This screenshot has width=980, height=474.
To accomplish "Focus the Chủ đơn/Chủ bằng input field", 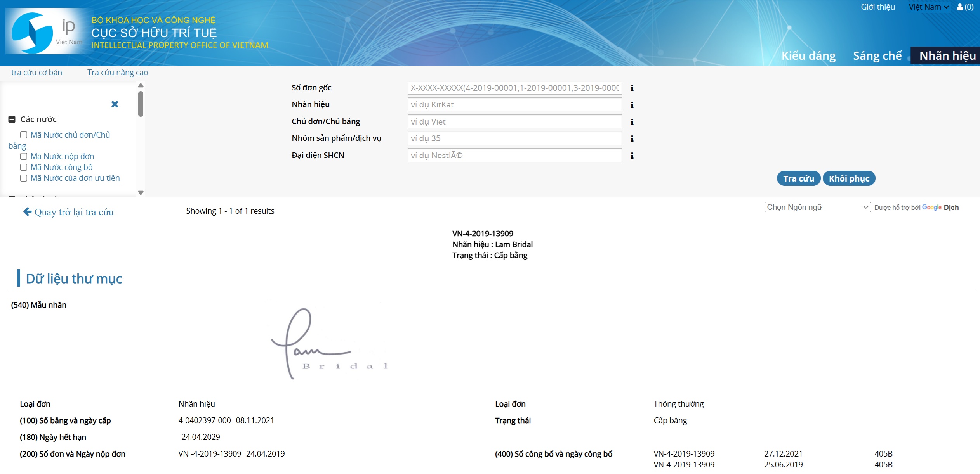I will (514, 122).
